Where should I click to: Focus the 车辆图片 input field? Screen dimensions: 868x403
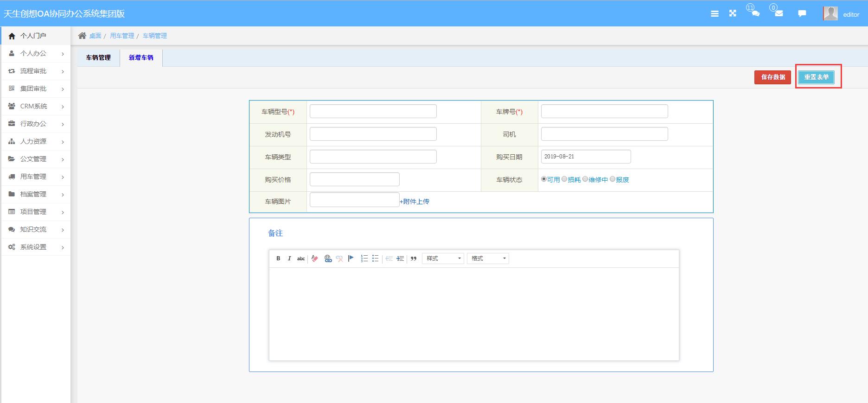point(355,200)
